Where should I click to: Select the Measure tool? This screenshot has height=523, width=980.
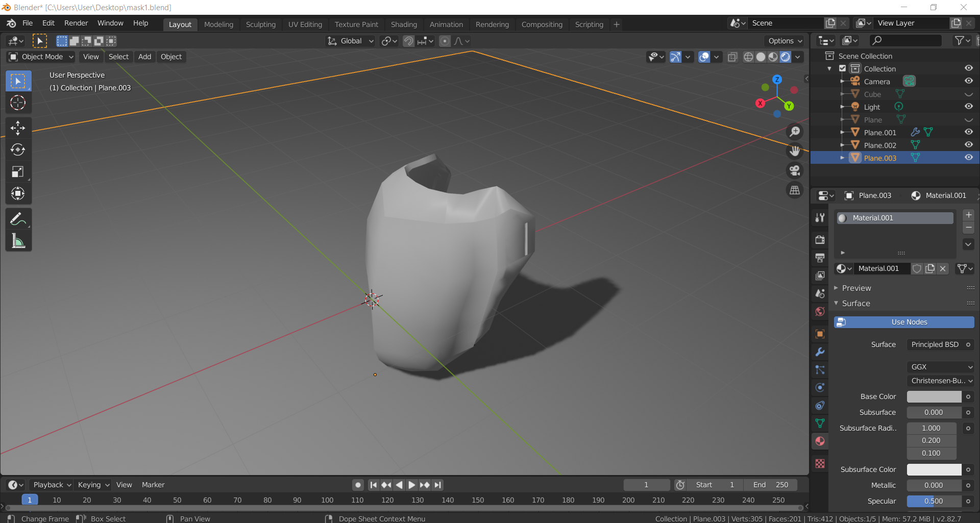pos(18,241)
